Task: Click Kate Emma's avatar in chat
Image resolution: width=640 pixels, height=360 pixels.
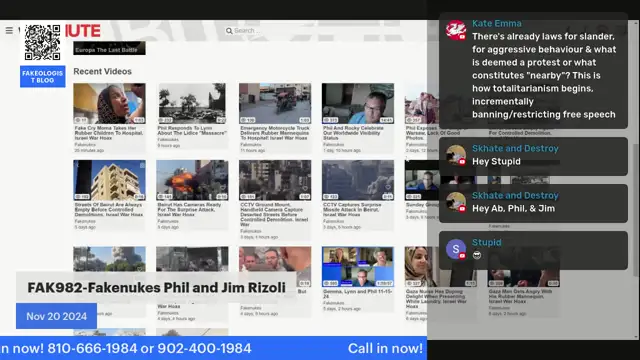Action: 456,30
